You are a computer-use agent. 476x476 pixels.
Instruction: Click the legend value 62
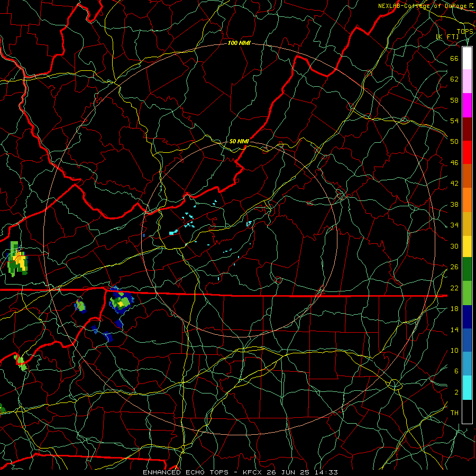pyautogui.click(x=454, y=79)
